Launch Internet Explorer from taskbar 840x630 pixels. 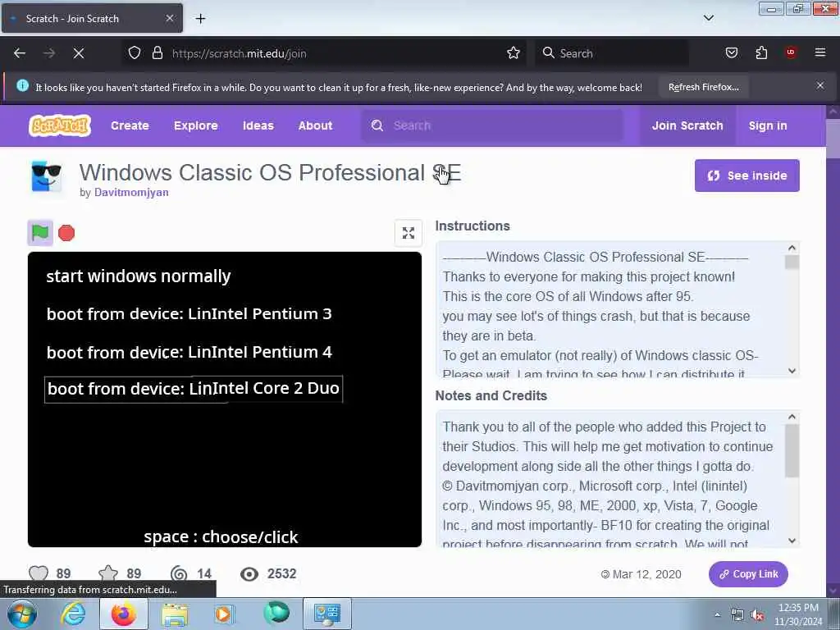[x=73, y=614]
